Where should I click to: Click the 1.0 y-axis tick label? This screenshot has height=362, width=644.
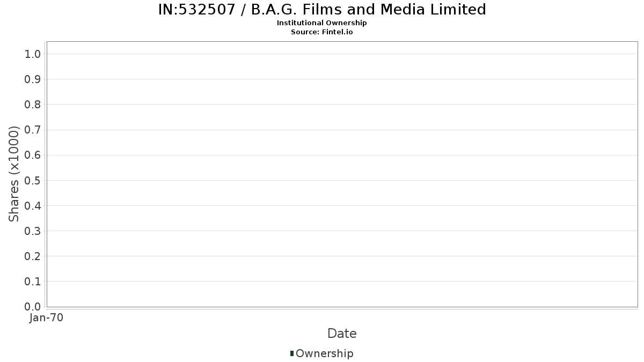33,54
